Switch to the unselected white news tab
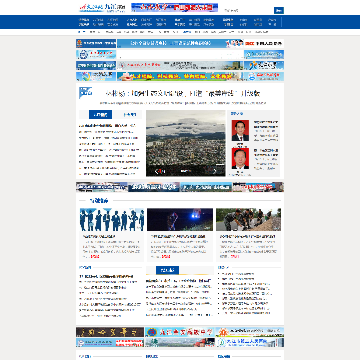Image resolution: width=360 pixels, height=360 pixels. point(129,115)
